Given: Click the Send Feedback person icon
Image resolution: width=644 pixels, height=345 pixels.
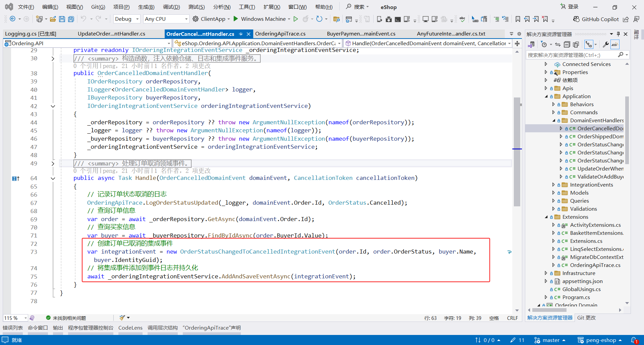Looking at the screenshot, I should point(636,19).
